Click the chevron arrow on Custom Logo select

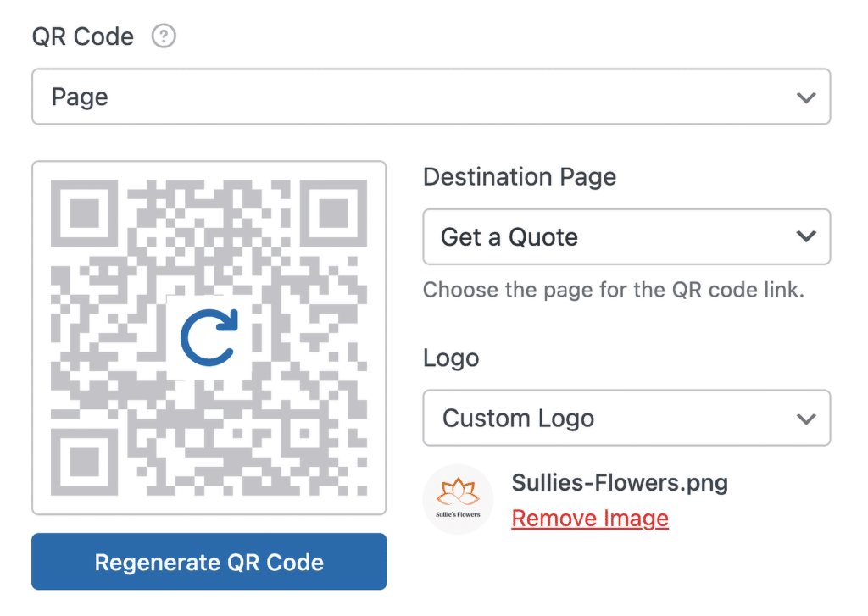(806, 419)
